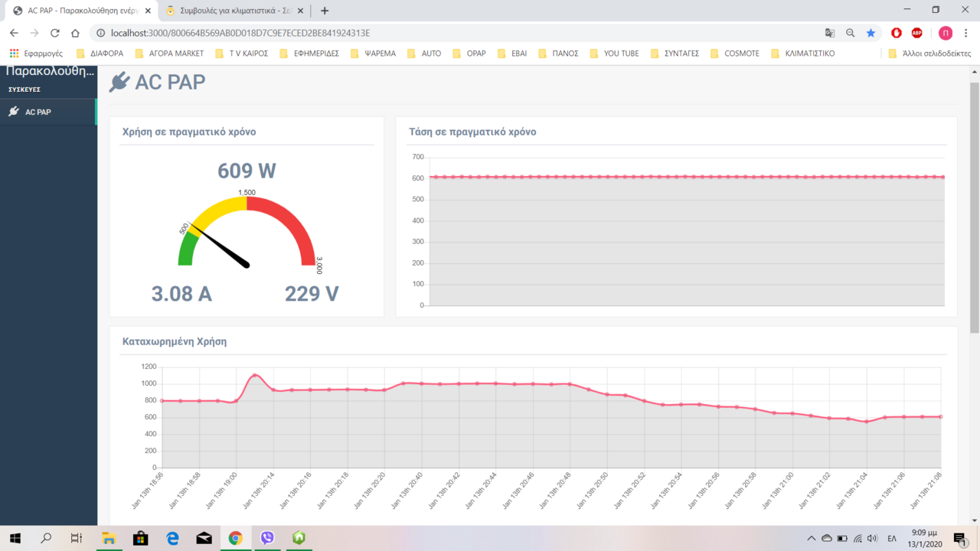Open File Explorer from the taskbar
Viewport: 980px width, 551px height.
109,538
